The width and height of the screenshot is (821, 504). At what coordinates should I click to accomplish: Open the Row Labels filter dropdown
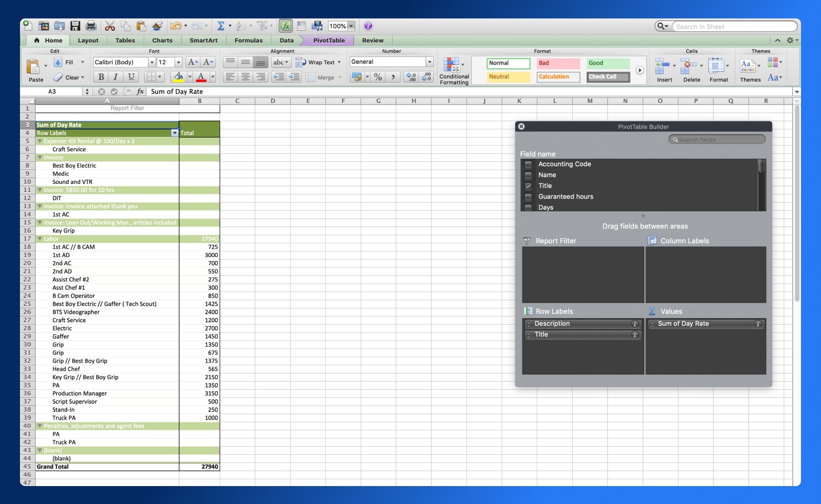click(175, 133)
